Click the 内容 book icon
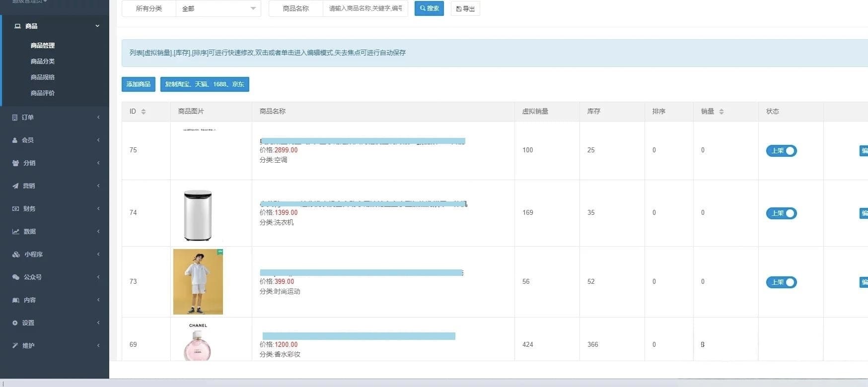868x387 pixels. (x=15, y=300)
